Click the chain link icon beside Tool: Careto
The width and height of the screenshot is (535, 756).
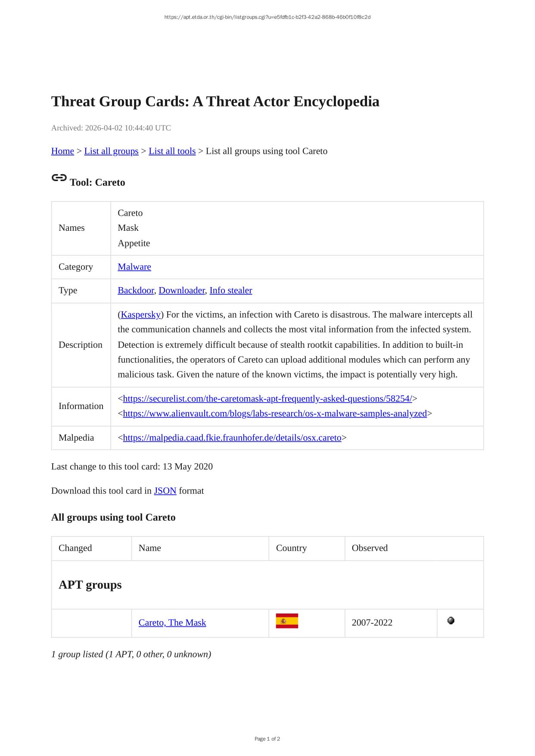[59, 178]
